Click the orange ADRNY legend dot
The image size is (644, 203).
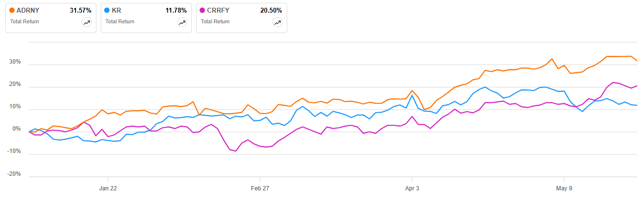[x=12, y=10]
